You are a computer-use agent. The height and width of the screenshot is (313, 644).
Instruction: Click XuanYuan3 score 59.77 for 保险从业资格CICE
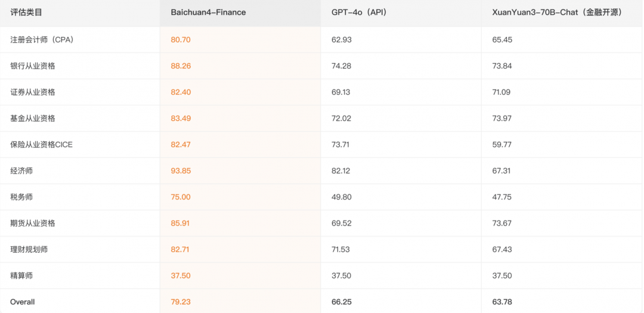502,144
